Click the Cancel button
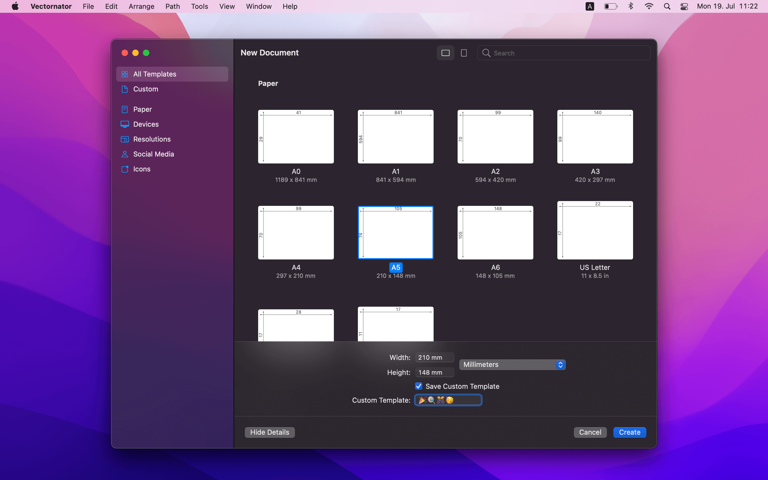 (590, 432)
